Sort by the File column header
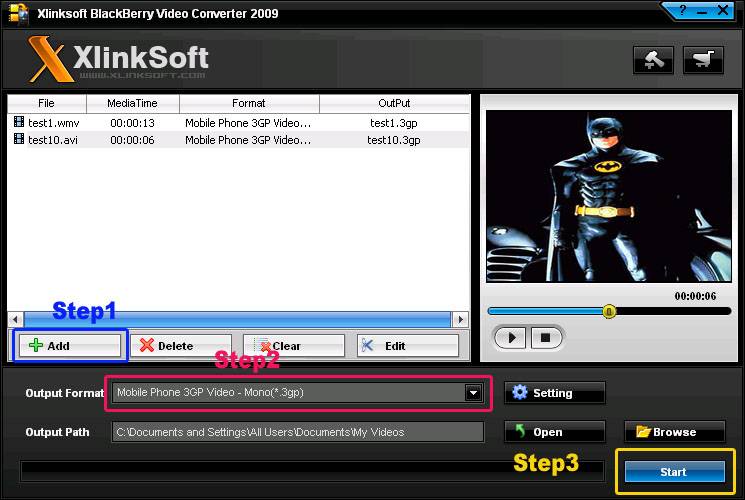 47,103
